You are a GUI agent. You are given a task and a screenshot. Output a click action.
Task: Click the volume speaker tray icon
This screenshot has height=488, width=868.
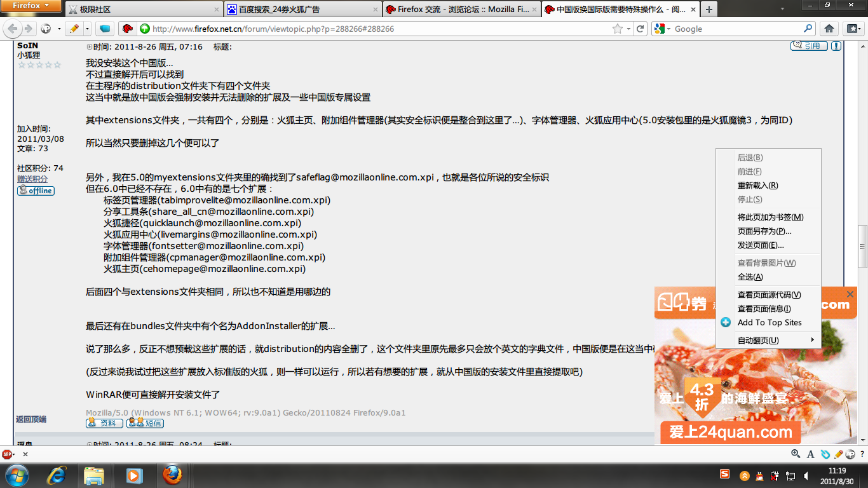click(806, 475)
